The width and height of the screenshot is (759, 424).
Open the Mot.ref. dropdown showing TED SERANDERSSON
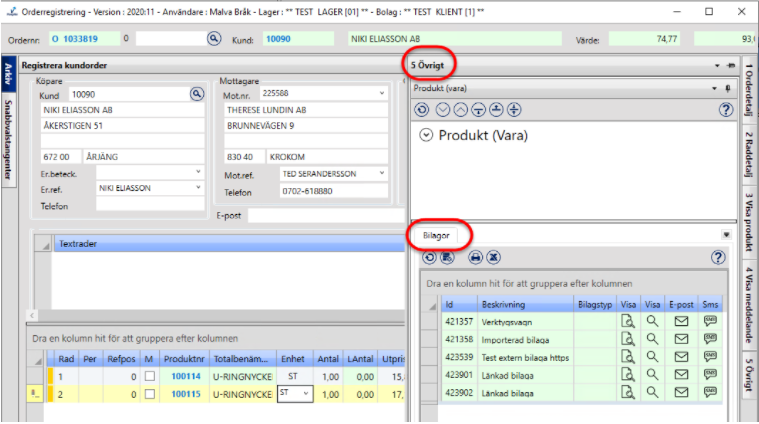pos(383,173)
